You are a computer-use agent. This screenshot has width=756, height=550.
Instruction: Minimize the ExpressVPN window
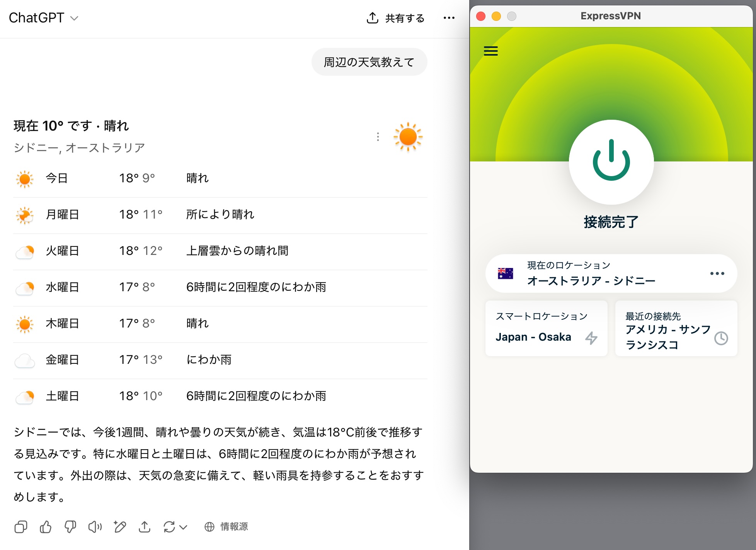496,16
